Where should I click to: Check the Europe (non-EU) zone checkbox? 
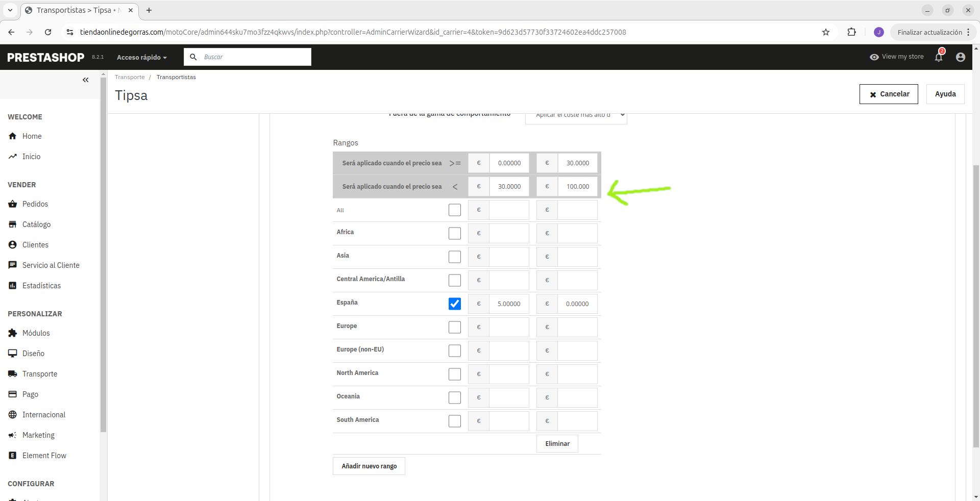(x=455, y=351)
